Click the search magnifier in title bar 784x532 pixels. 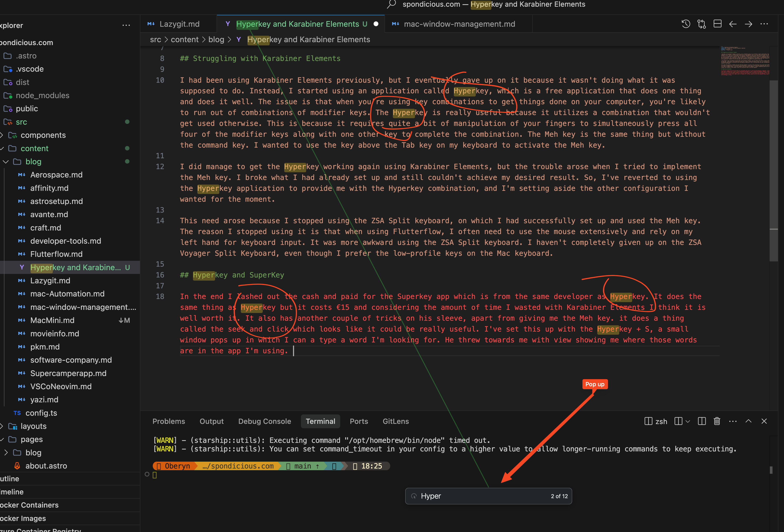pyautogui.click(x=391, y=4)
